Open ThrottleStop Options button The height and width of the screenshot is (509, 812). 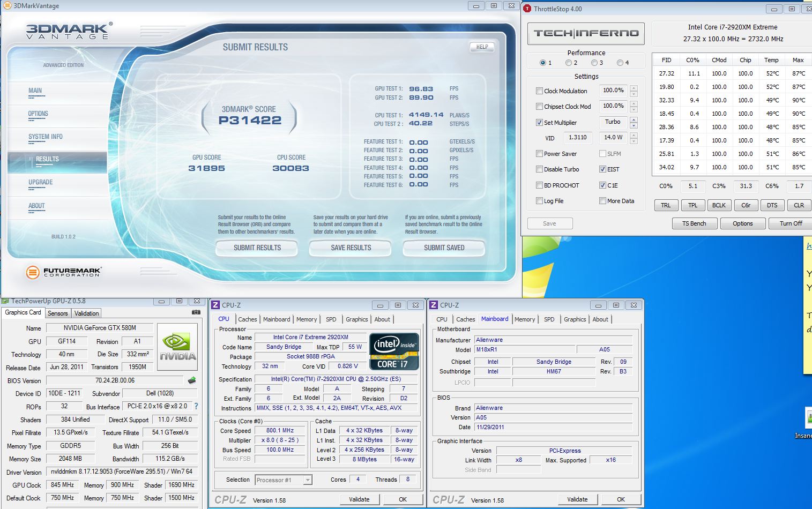742,223
